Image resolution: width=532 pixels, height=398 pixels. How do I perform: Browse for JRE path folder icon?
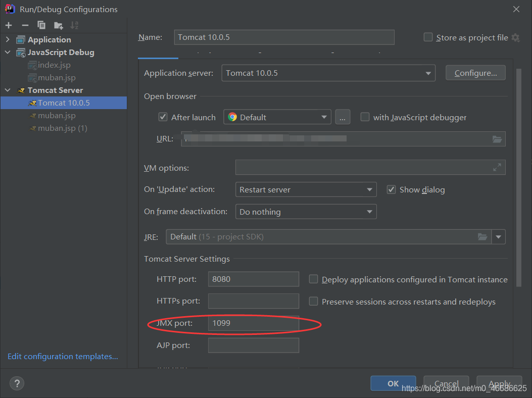pos(482,237)
